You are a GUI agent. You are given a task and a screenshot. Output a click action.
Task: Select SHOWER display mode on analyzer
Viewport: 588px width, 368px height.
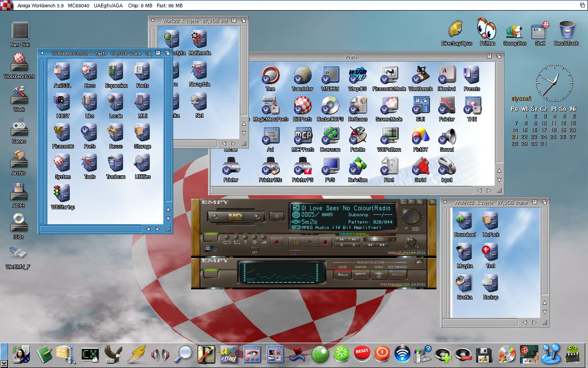(x=361, y=275)
